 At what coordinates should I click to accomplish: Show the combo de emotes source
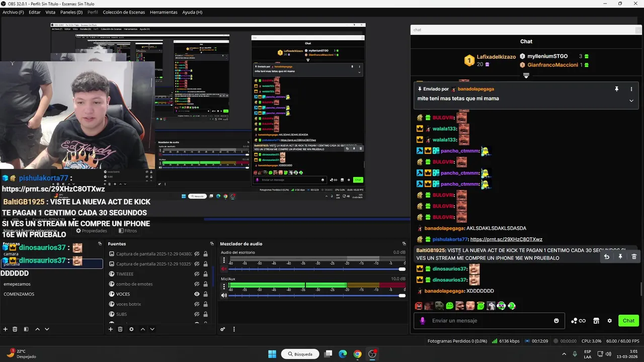[x=197, y=284]
